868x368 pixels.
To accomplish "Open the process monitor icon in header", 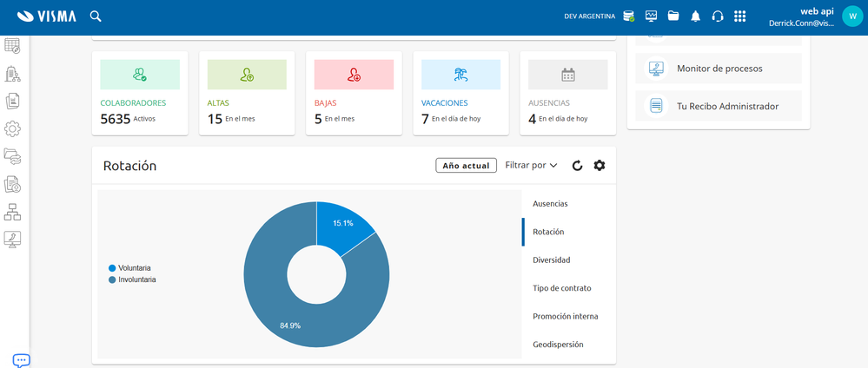I will [x=651, y=16].
